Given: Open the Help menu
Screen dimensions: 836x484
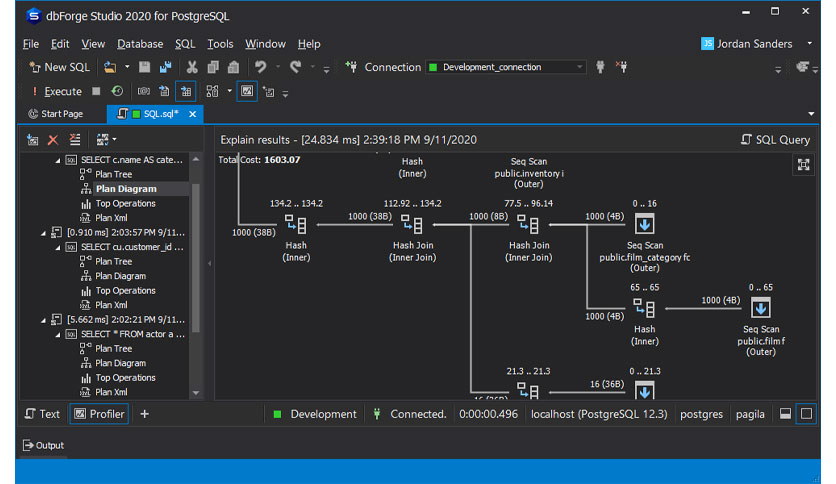Looking at the screenshot, I should click(x=309, y=44).
